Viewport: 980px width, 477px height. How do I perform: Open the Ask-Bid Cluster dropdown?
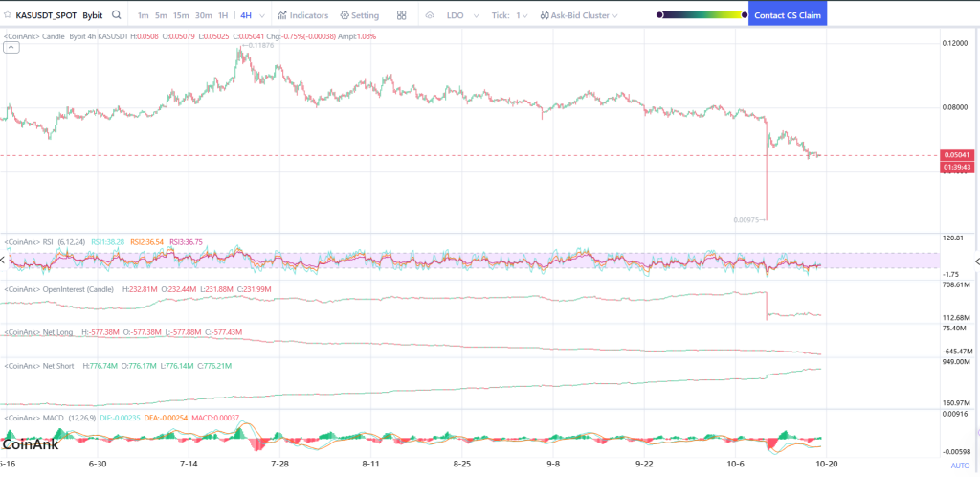pos(579,15)
